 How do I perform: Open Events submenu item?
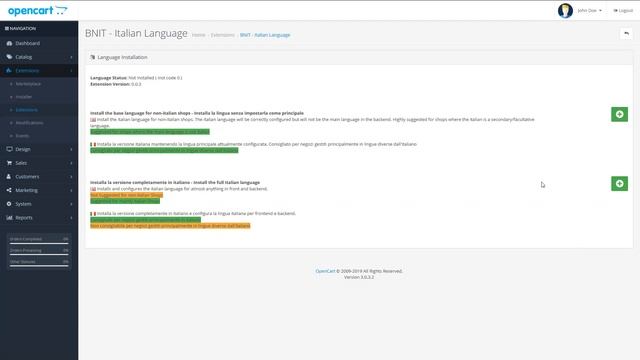point(22,136)
